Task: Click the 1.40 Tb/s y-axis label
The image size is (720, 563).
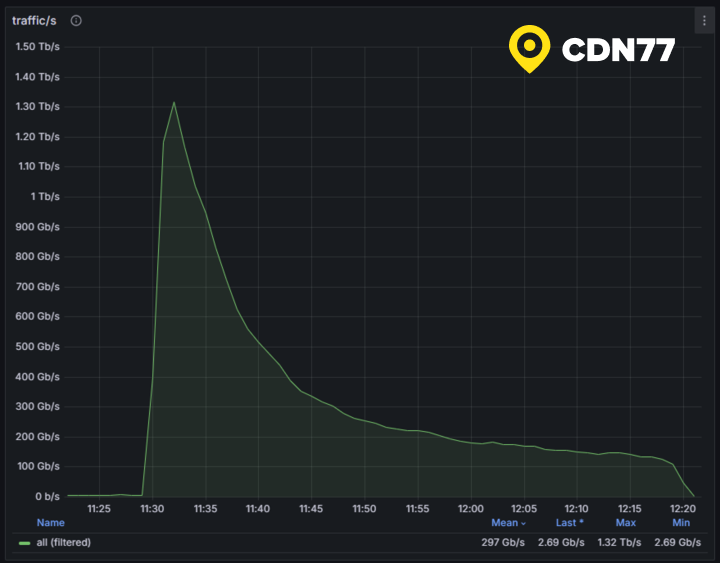Action: (37, 77)
